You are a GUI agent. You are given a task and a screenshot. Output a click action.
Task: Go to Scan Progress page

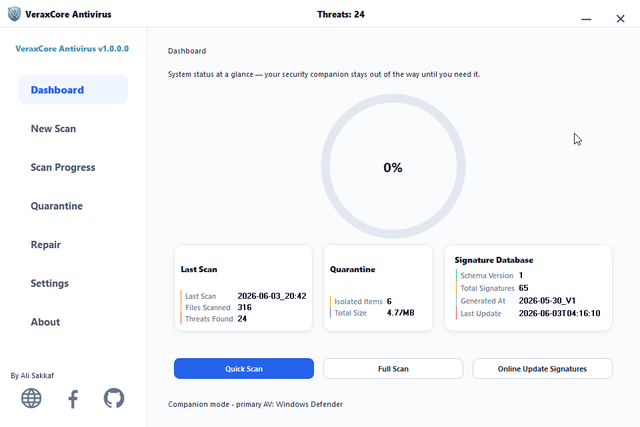pyautogui.click(x=63, y=167)
